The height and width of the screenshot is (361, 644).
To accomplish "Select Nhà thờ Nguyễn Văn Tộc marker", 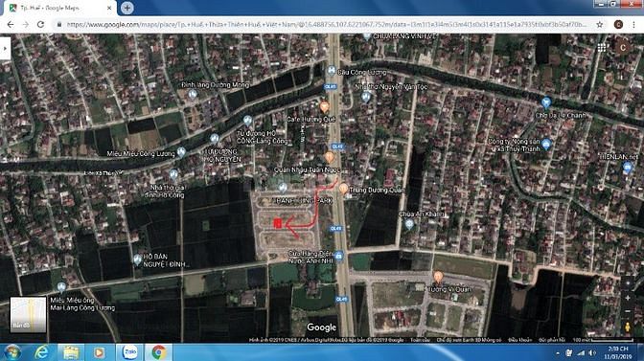I will tap(365, 98).
